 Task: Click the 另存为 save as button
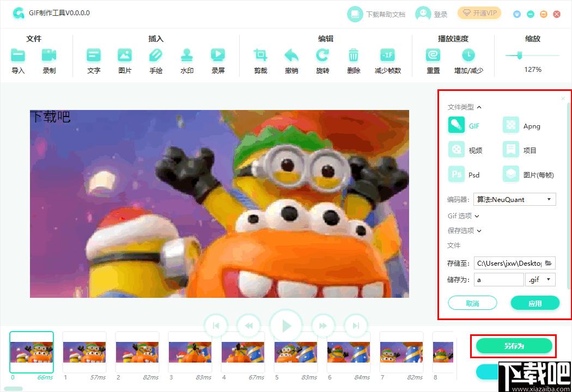coord(514,346)
